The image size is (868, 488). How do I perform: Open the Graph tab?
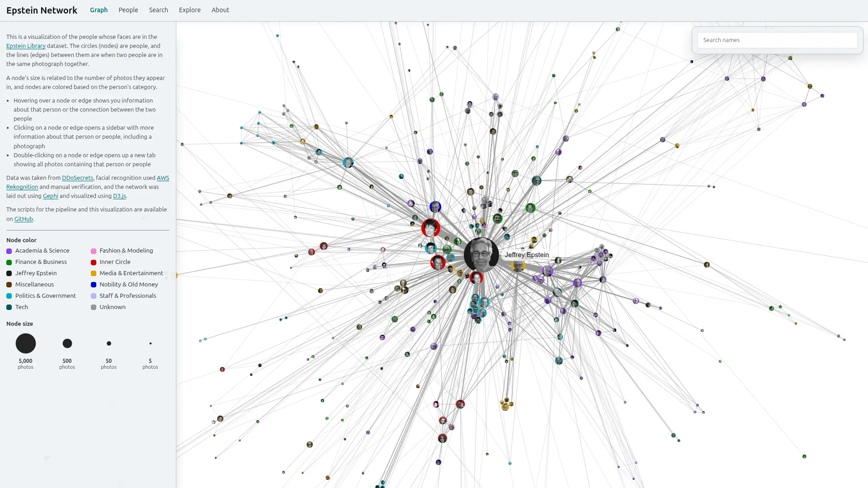coord(99,10)
